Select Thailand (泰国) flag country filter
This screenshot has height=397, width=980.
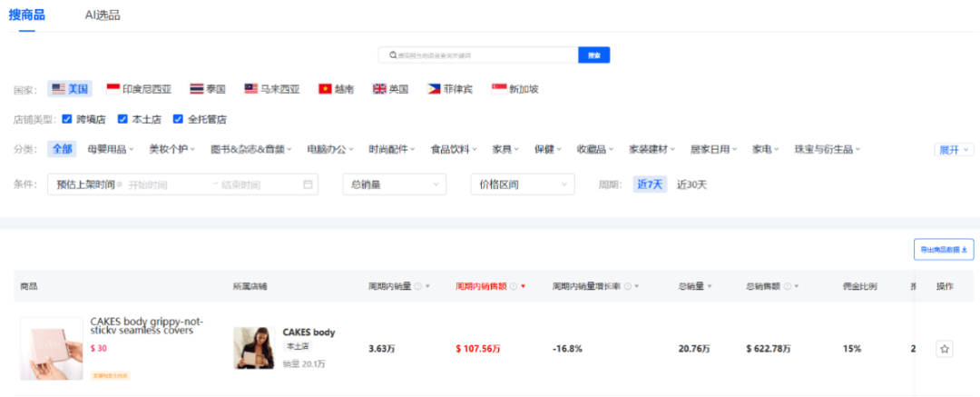207,89
